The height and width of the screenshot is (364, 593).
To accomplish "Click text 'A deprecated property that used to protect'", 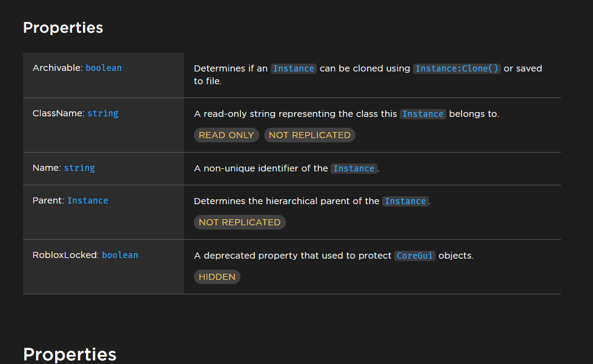I will (x=293, y=256).
